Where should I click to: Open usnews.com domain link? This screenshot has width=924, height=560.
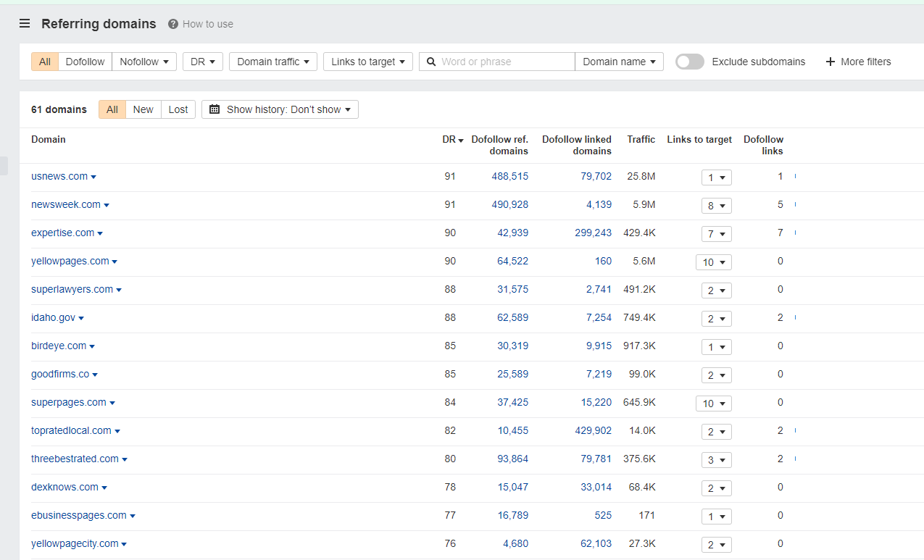pos(59,176)
